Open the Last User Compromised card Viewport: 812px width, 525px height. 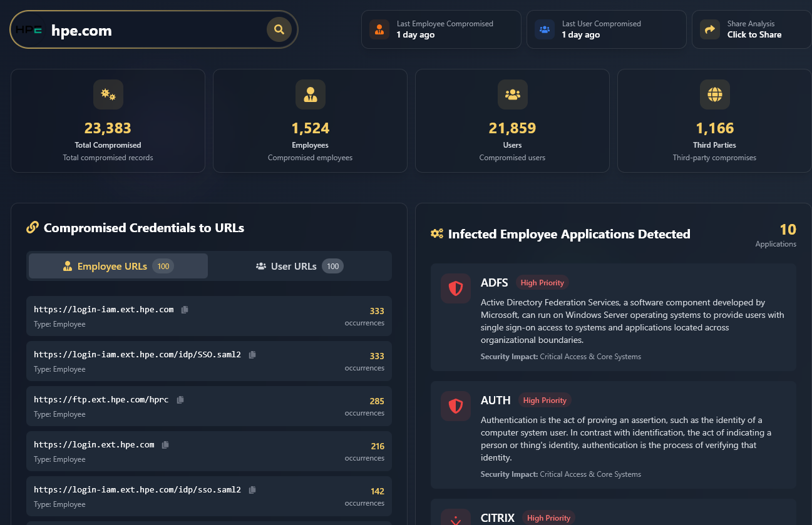(607, 29)
